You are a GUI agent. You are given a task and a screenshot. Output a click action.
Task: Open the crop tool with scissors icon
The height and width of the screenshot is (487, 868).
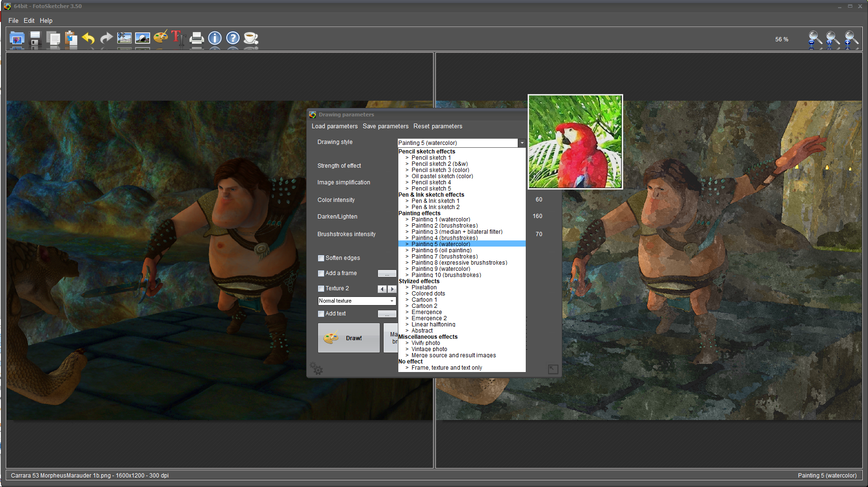click(125, 38)
